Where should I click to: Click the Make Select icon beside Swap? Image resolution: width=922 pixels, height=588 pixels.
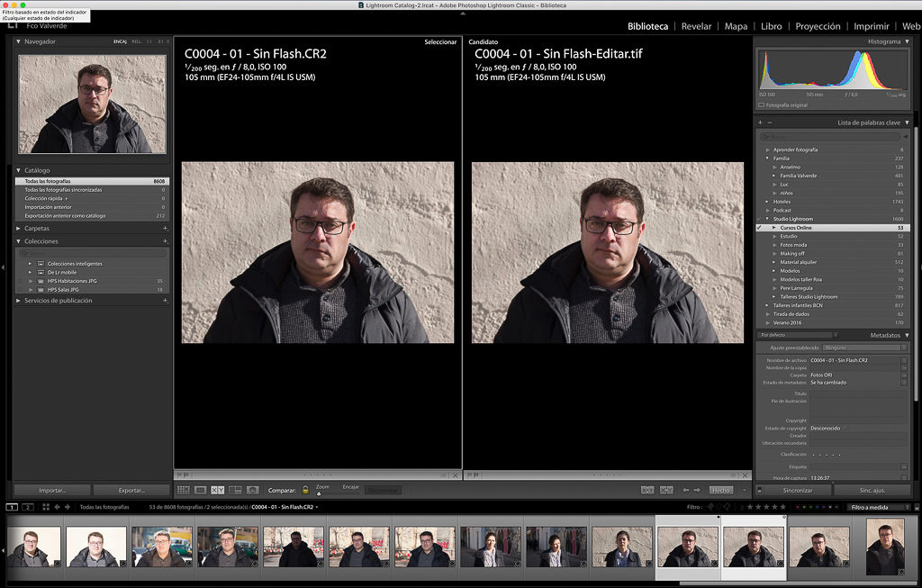[x=666, y=490]
